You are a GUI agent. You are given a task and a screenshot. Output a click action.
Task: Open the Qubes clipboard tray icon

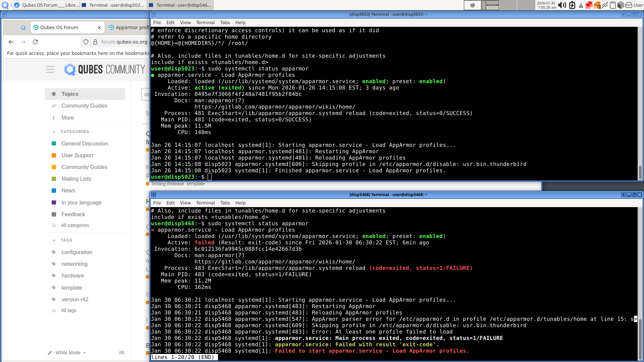tap(612, 5)
